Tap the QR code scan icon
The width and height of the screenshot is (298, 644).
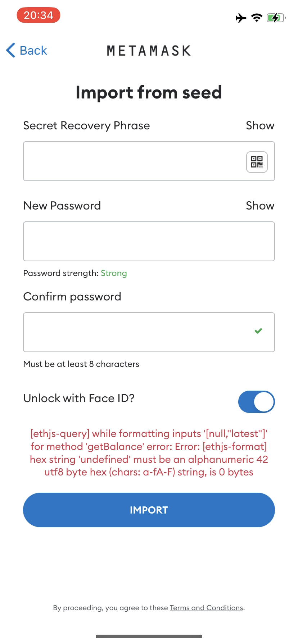256,162
